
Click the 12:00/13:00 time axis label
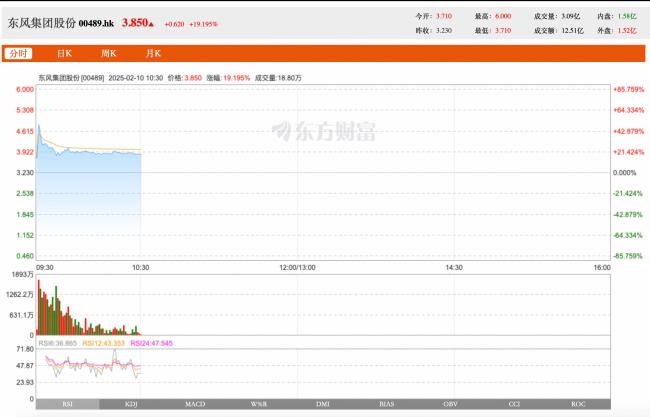(x=297, y=267)
